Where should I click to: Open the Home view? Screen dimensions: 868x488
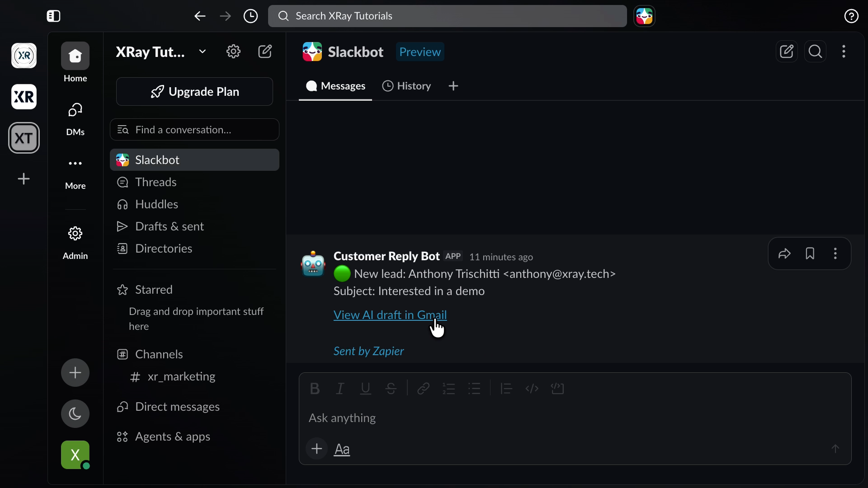pyautogui.click(x=75, y=63)
